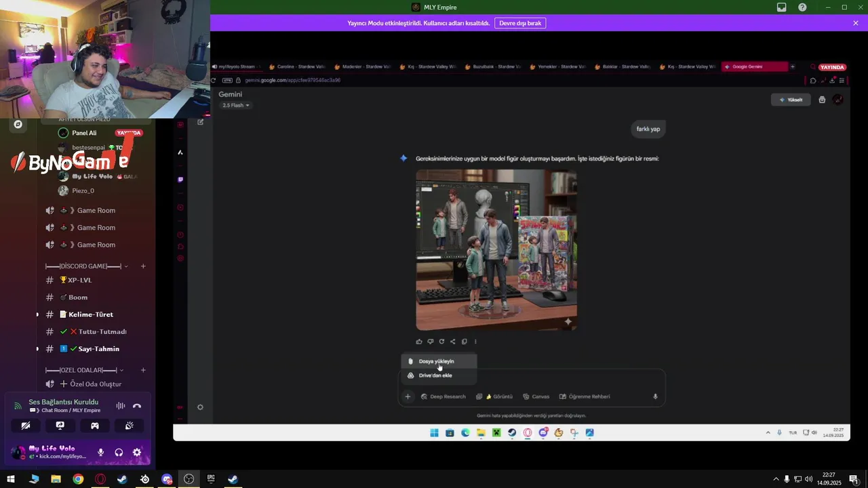
Task: Switch to the Google Gemini browser tab
Action: pyautogui.click(x=755, y=67)
